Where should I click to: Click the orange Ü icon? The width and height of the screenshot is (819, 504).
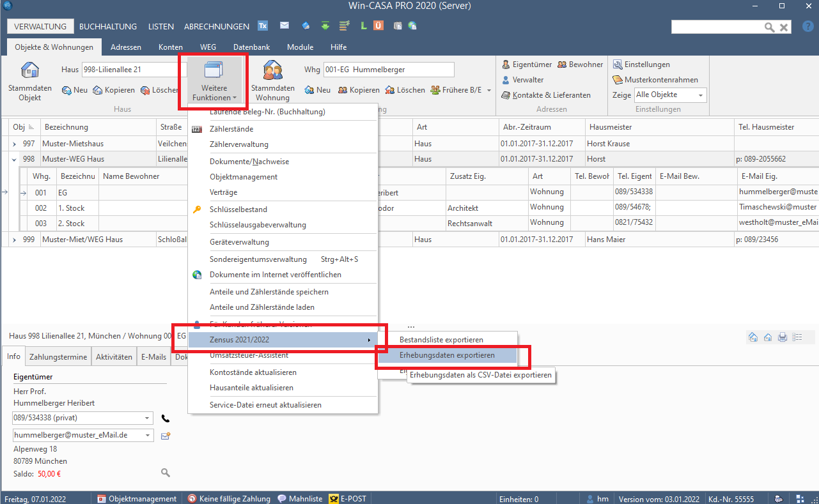(x=378, y=26)
